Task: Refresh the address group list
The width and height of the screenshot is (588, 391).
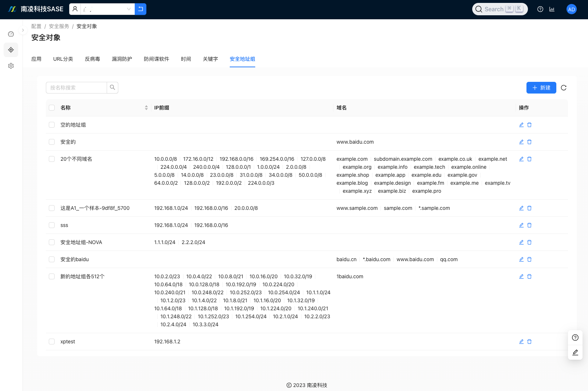Action: (x=564, y=88)
